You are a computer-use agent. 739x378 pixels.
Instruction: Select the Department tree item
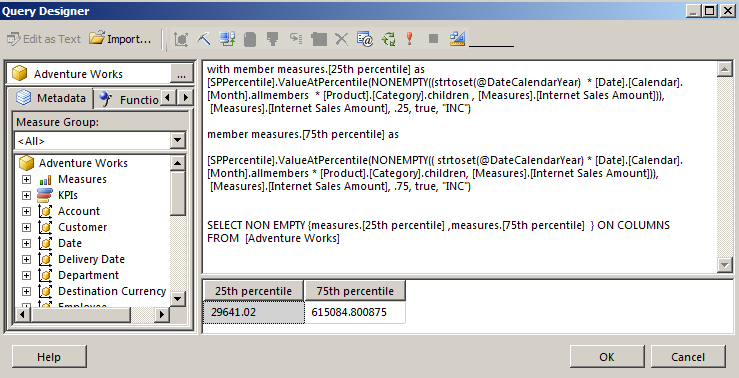(88, 275)
